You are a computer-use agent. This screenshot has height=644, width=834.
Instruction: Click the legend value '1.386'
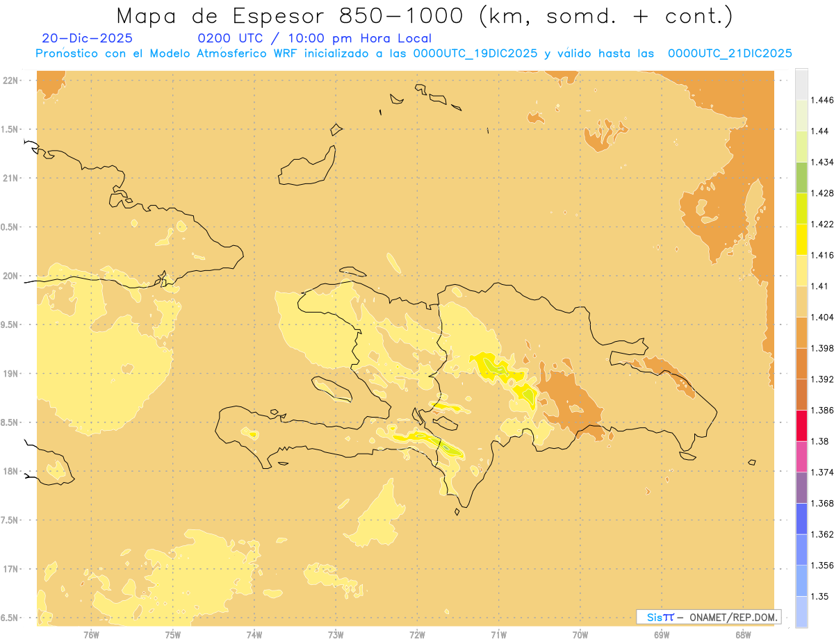click(821, 411)
